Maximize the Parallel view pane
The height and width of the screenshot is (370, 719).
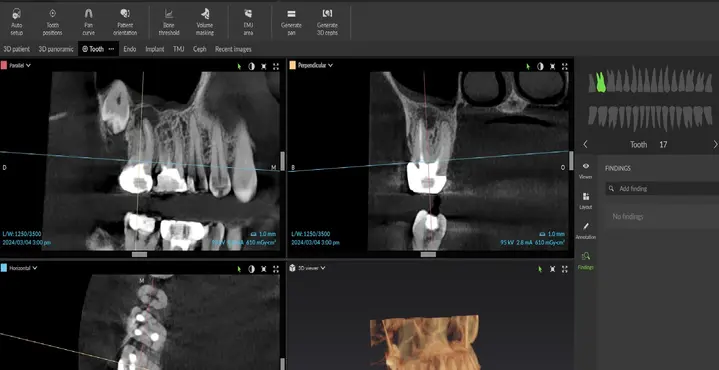pyautogui.click(x=276, y=66)
